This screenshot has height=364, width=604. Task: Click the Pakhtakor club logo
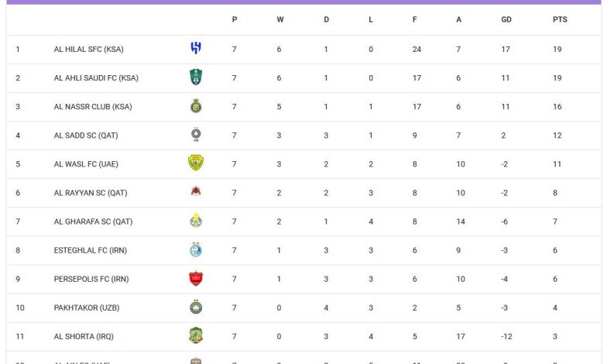(x=196, y=307)
